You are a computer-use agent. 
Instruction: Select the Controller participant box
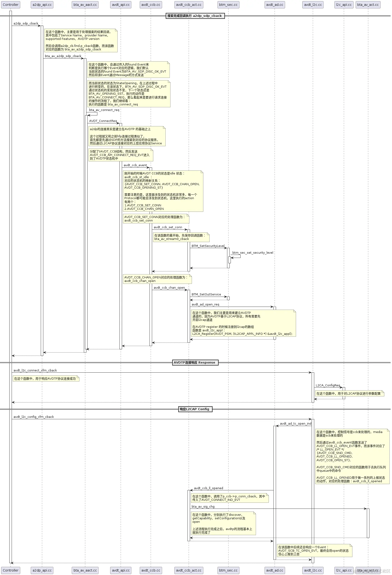[11, 4]
